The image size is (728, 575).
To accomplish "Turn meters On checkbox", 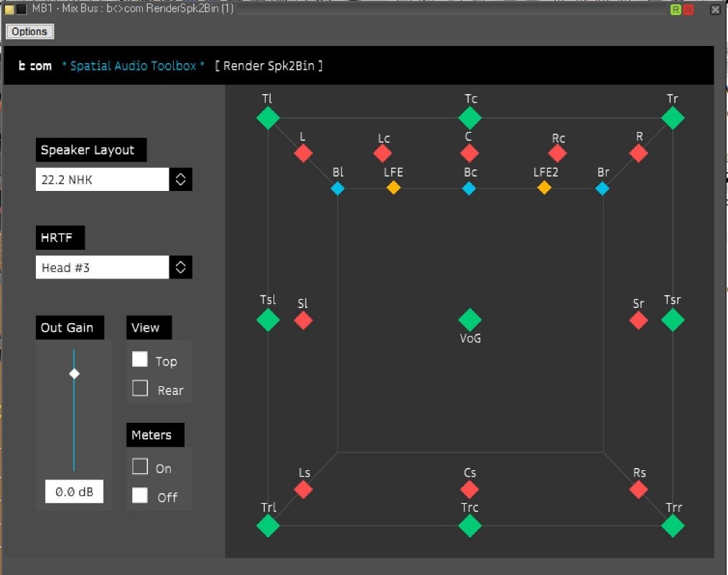I will coord(140,467).
